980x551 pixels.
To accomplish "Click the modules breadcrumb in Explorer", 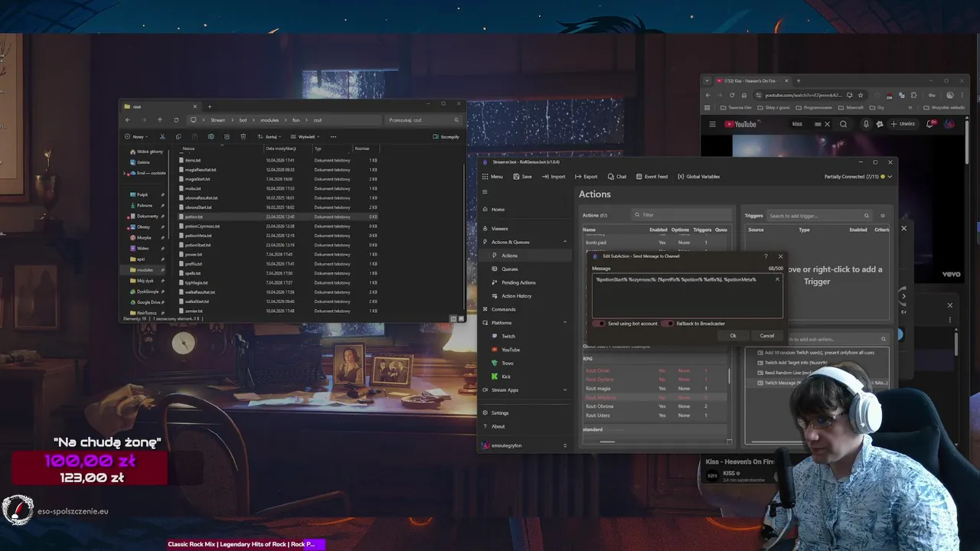I will click(269, 120).
